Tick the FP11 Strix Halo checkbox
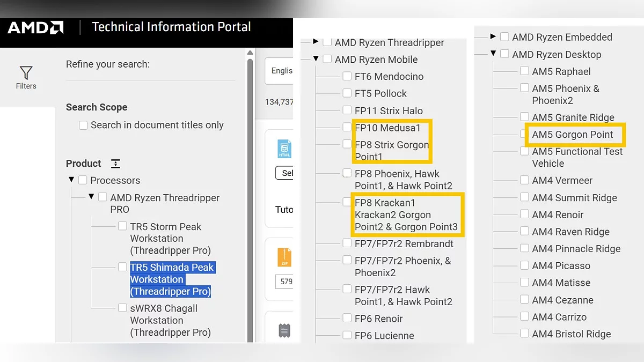The height and width of the screenshot is (362, 644). pos(347,110)
